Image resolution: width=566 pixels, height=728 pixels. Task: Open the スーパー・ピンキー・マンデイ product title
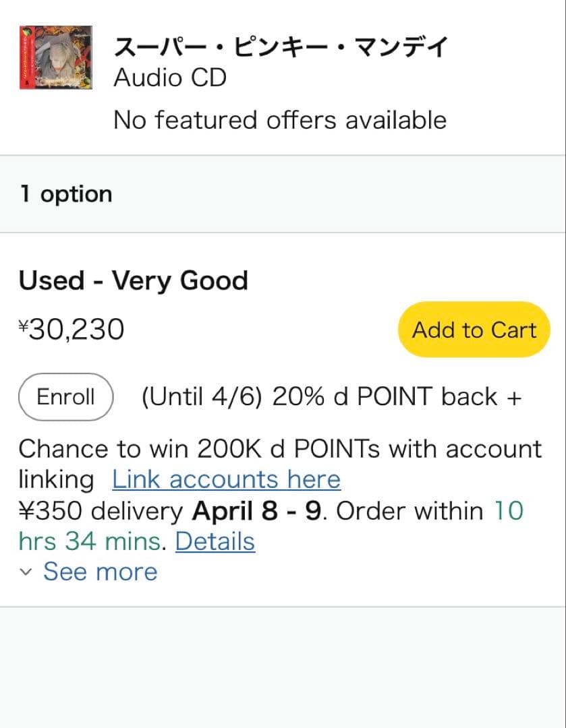click(281, 47)
